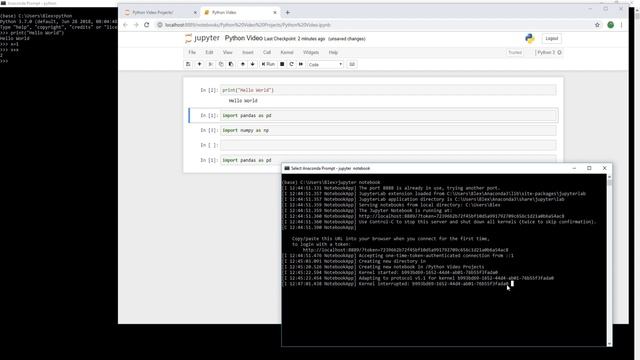Select the highlighted import pandas as pd cell

point(388,116)
